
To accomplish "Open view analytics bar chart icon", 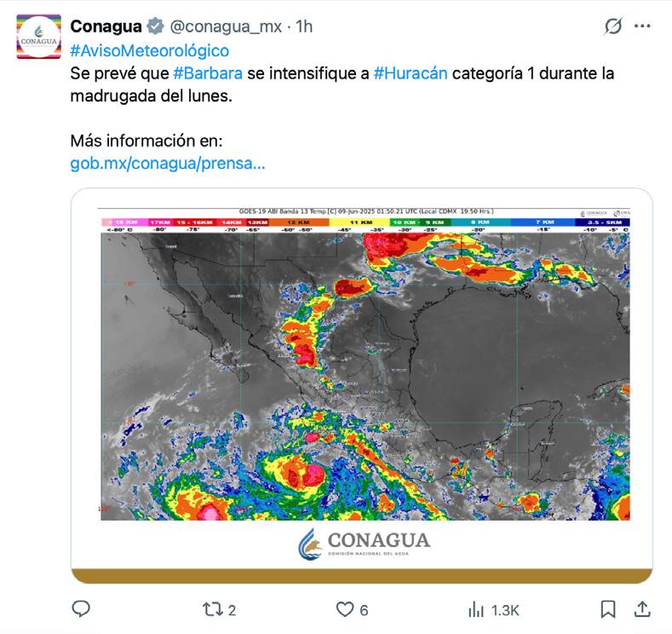I will coord(477,609).
